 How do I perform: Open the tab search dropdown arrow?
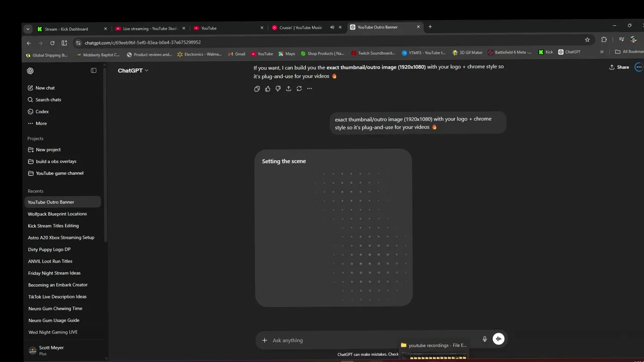(28, 29)
